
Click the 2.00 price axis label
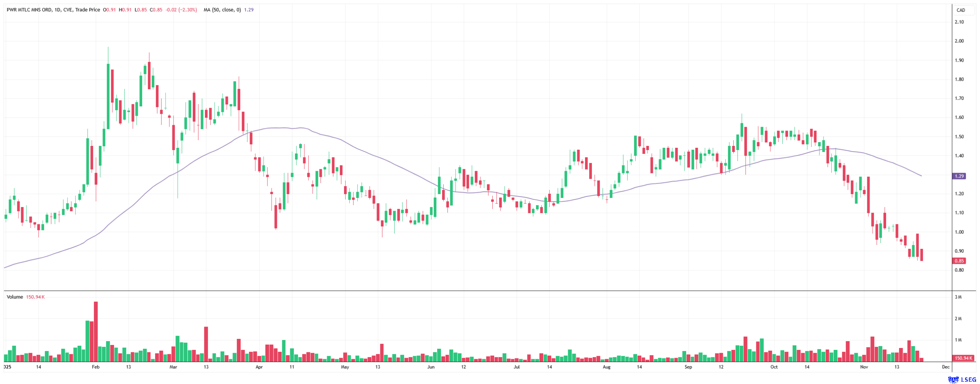(959, 41)
